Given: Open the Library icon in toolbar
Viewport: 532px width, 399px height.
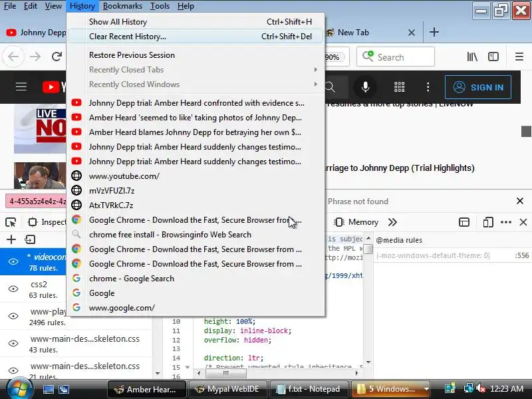Looking at the screenshot, I should point(472,57).
